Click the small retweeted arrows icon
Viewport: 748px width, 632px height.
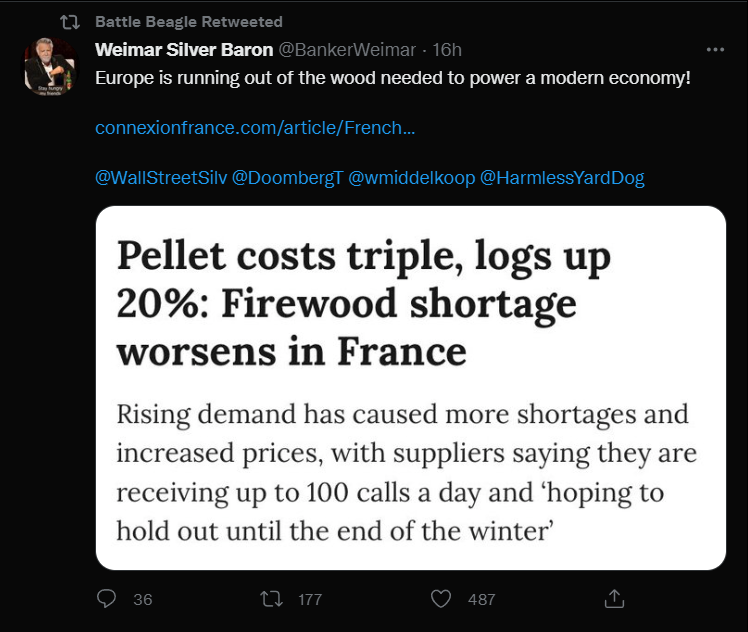(70, 22)
